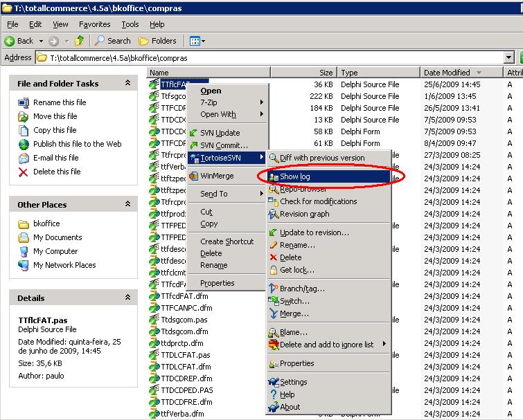Open the Favorites menu

click(x=94, y=24)
